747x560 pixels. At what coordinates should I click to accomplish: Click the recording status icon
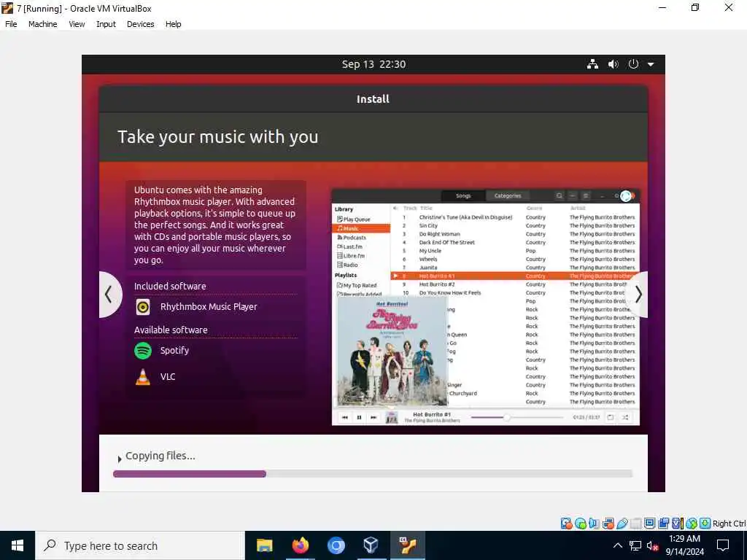(663, 524)
